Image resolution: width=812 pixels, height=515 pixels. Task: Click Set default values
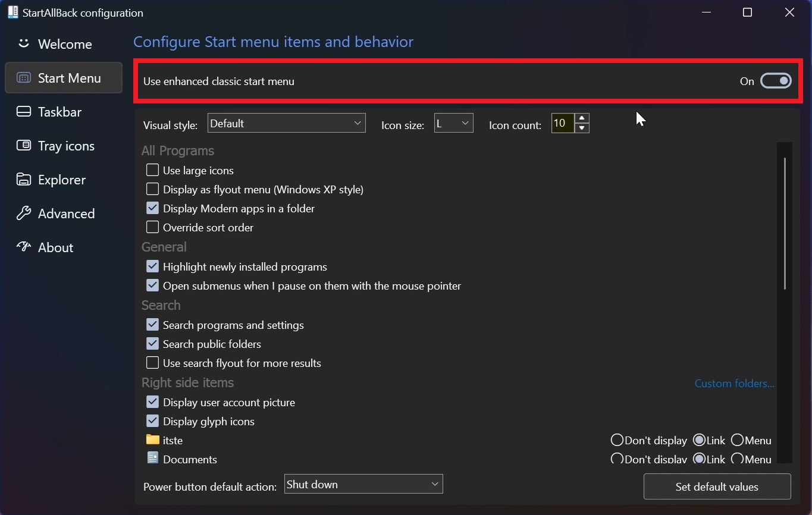(x=717, y=486)
